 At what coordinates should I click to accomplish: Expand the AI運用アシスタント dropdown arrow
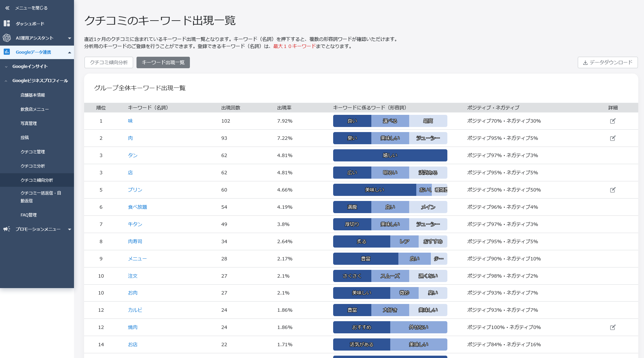pos(69,38)
